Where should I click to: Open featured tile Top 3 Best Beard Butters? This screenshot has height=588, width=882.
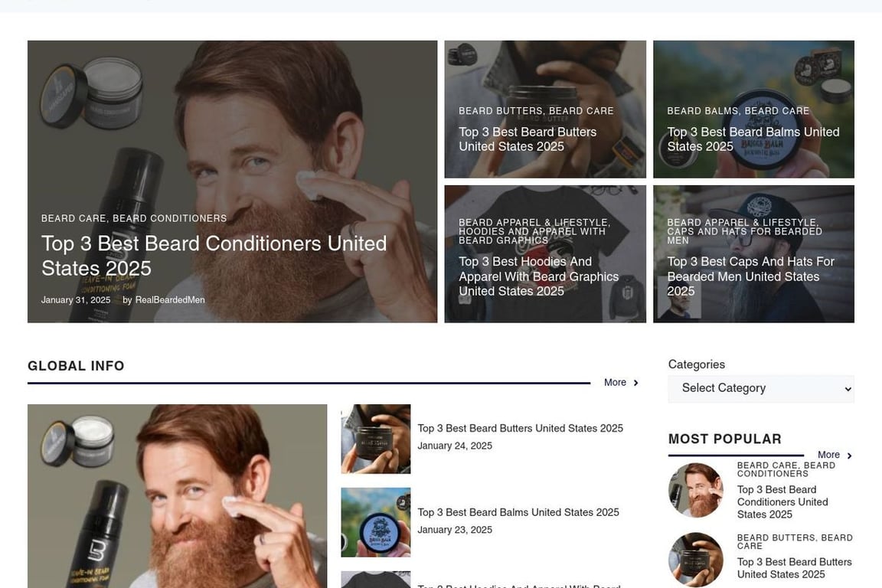tap(528, 139)
